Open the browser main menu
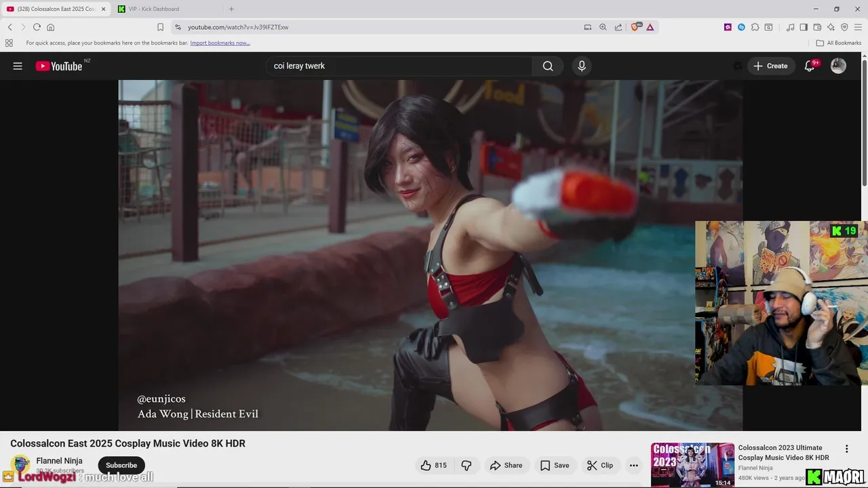Screen dimensions: 868x488 pos(858,27)
